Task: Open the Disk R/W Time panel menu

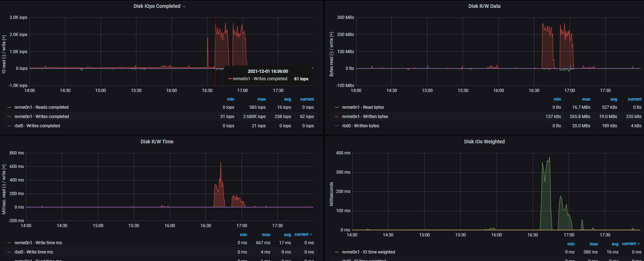Action: tap(157, 142)
